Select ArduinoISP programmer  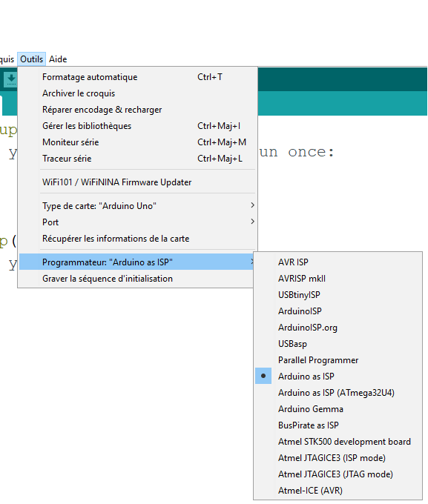(x=338, y=311)
